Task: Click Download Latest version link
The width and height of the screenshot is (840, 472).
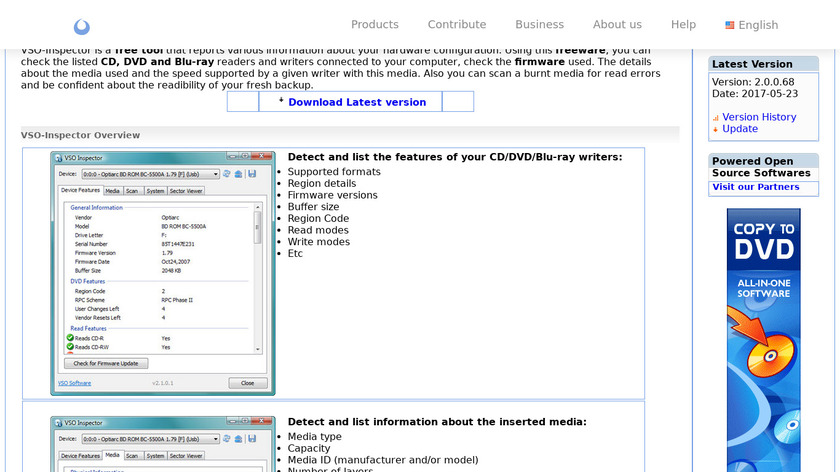Action: pyautogui.click(x=357, y=102)
